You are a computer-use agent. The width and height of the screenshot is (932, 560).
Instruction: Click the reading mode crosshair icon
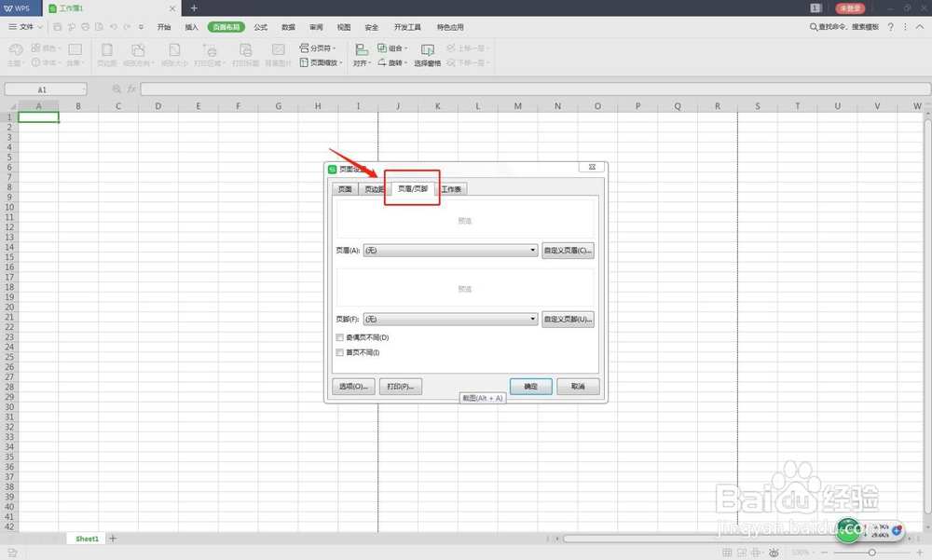tap(756, 553)
